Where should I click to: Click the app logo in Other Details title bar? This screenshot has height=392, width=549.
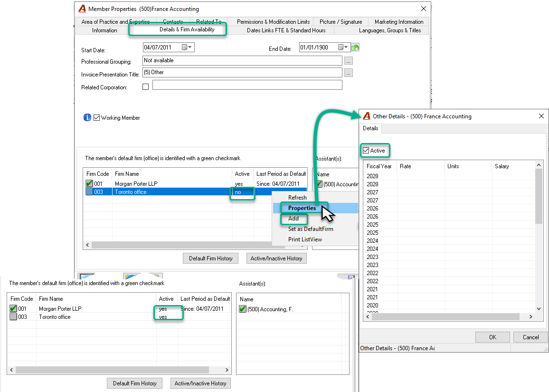(367, 116)
